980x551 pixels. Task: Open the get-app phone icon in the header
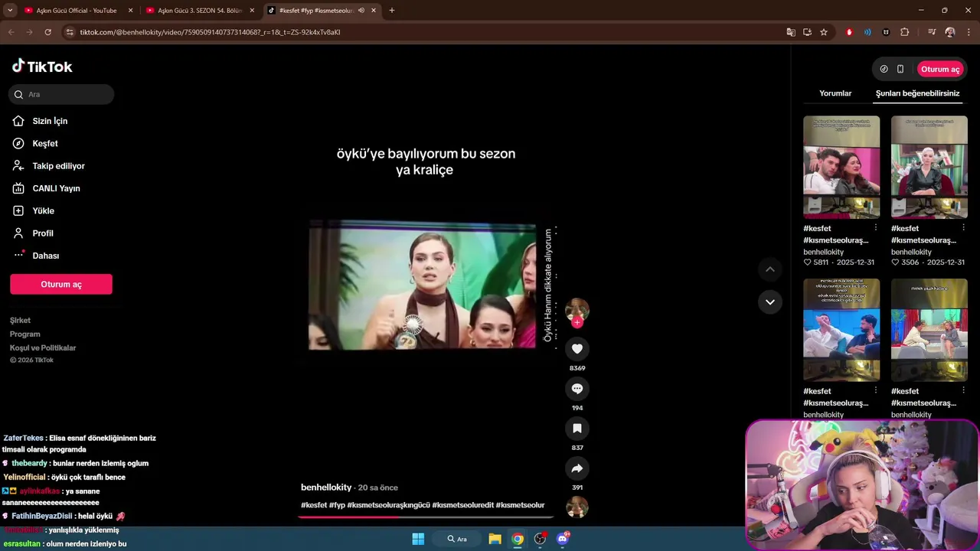point(900,69)
